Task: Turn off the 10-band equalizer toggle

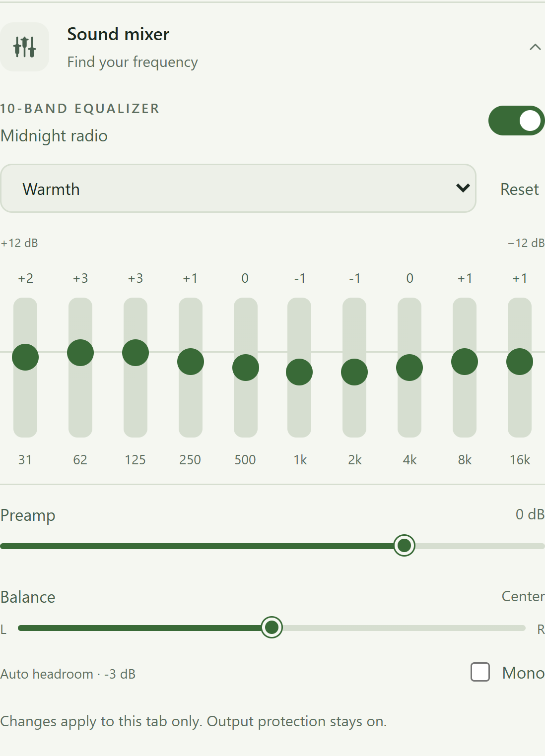Action: tap(516, 121)
